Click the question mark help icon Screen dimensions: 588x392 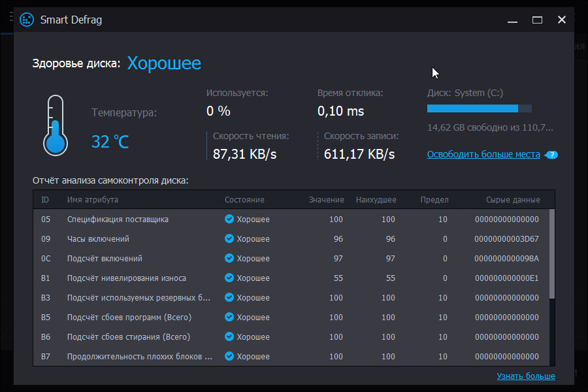(x=551, y=155)
